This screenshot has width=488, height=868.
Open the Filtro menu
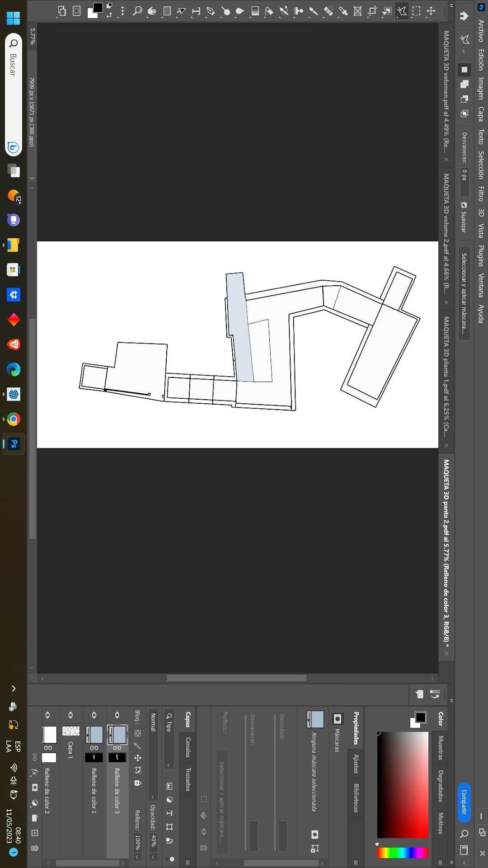pos(481,194)
